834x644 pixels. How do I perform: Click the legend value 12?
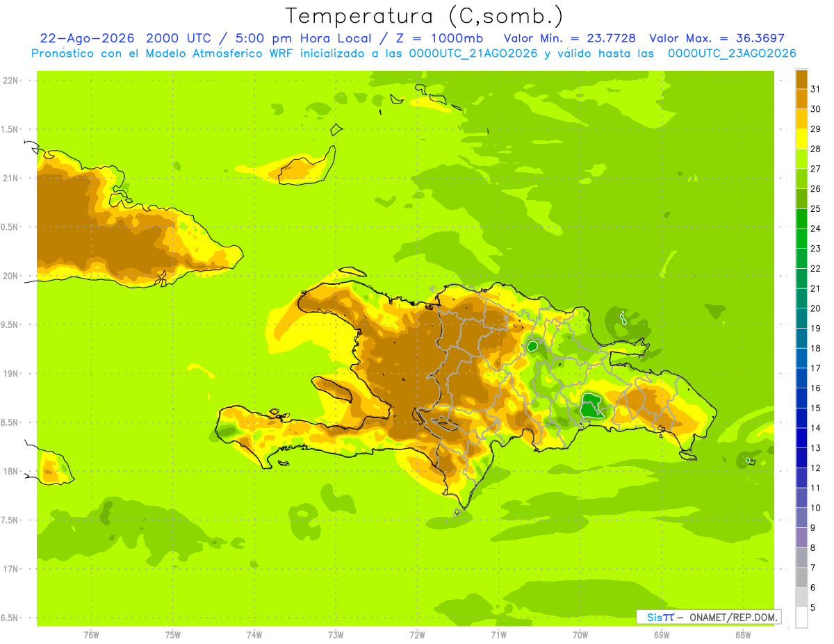coord(816,468)
